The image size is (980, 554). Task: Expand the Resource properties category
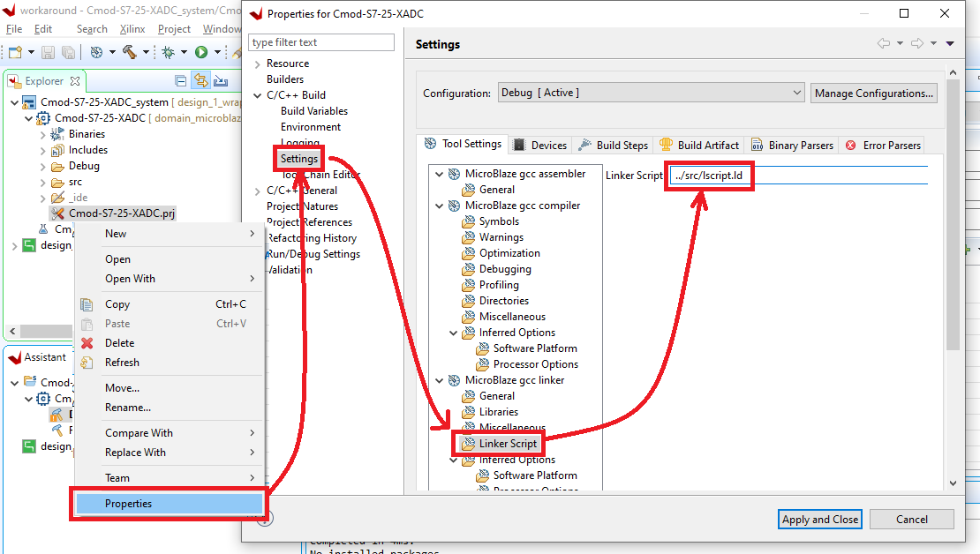tap(258, 64)
